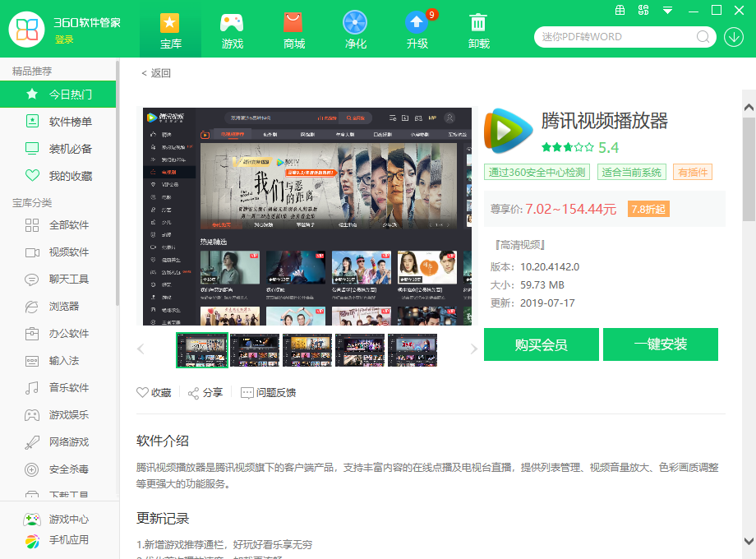Select the fourth screenshot thumbnail
The width and height of the screenshot is (756, 559).
point(360,350)
